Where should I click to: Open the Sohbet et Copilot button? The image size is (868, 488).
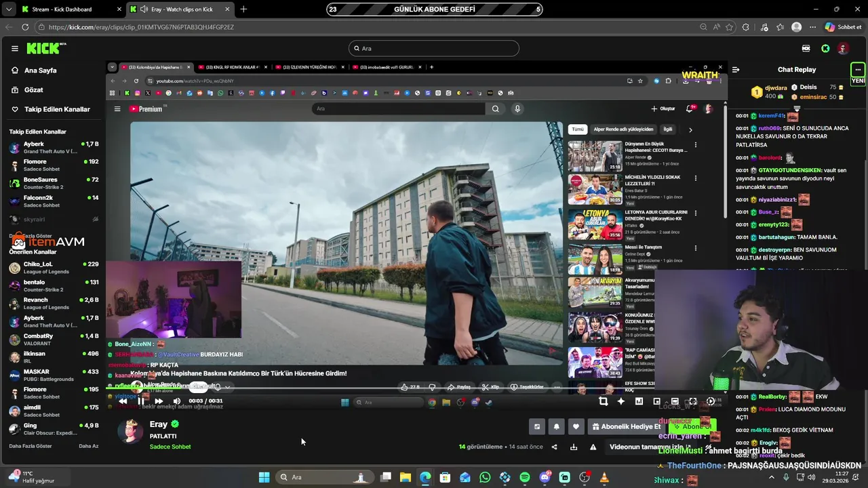(x=843, y=27)
